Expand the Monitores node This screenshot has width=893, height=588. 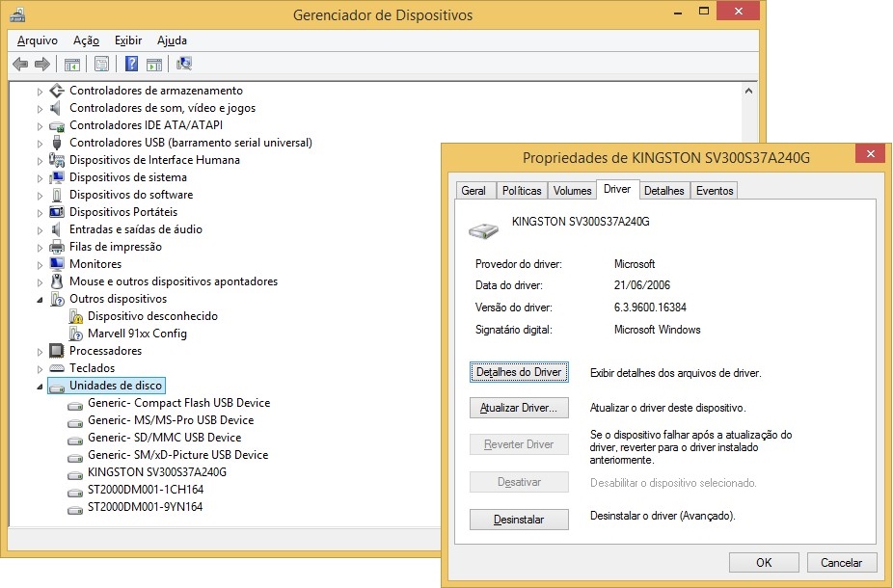pos(40,265)
